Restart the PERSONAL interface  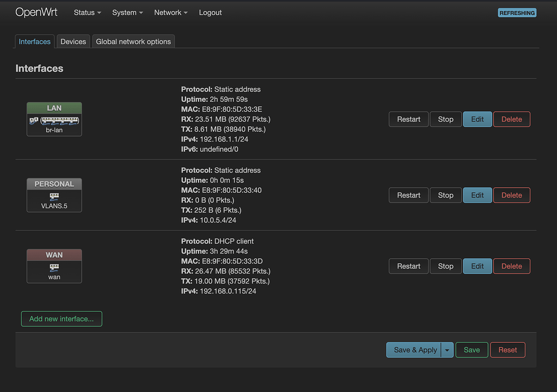click(408, 195)
